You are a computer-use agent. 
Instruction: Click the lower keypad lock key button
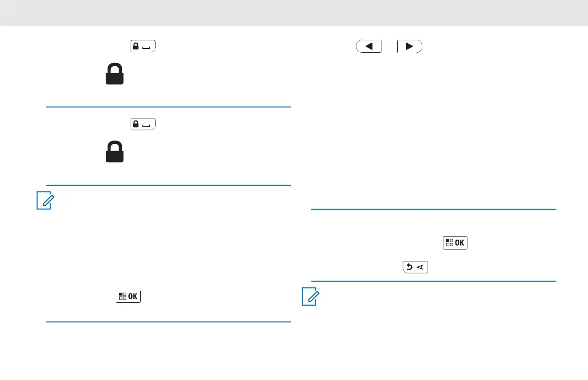tap(143, 124)
